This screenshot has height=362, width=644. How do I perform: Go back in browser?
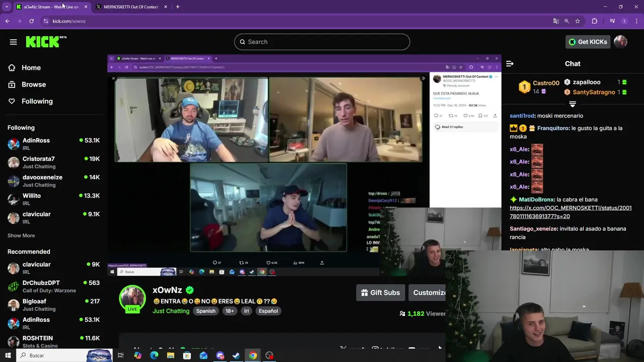point(7,21)
